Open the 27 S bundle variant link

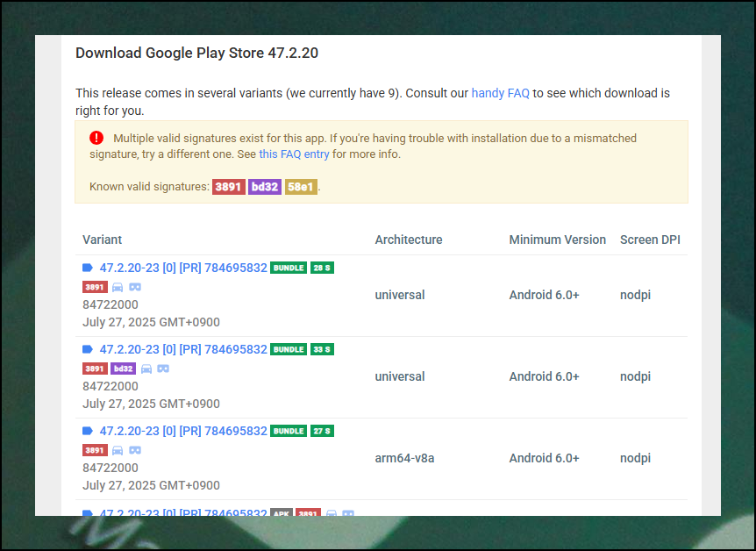pos(183,431)
